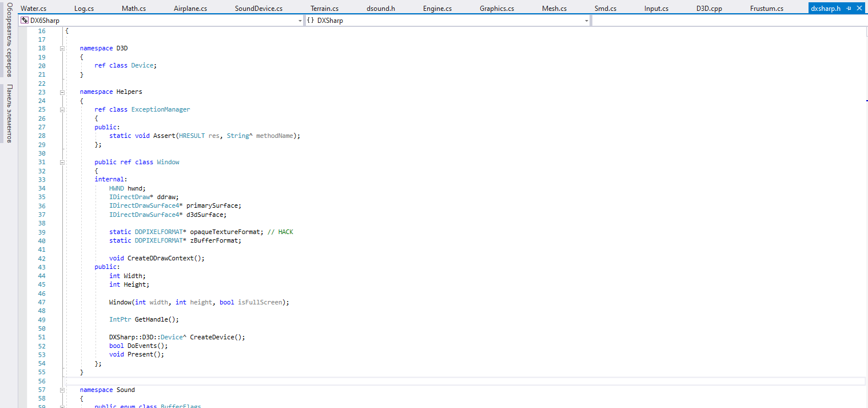The width and height of the screenshot is (868, 408).
Task: Click the braces icon beside DXSharp scope
Action: (310, 20)
